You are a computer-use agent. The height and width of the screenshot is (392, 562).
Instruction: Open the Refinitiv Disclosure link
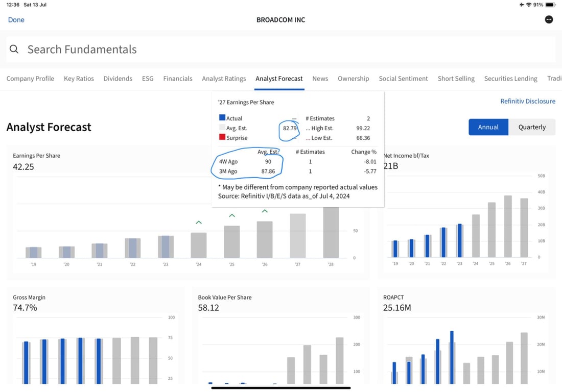528,101
